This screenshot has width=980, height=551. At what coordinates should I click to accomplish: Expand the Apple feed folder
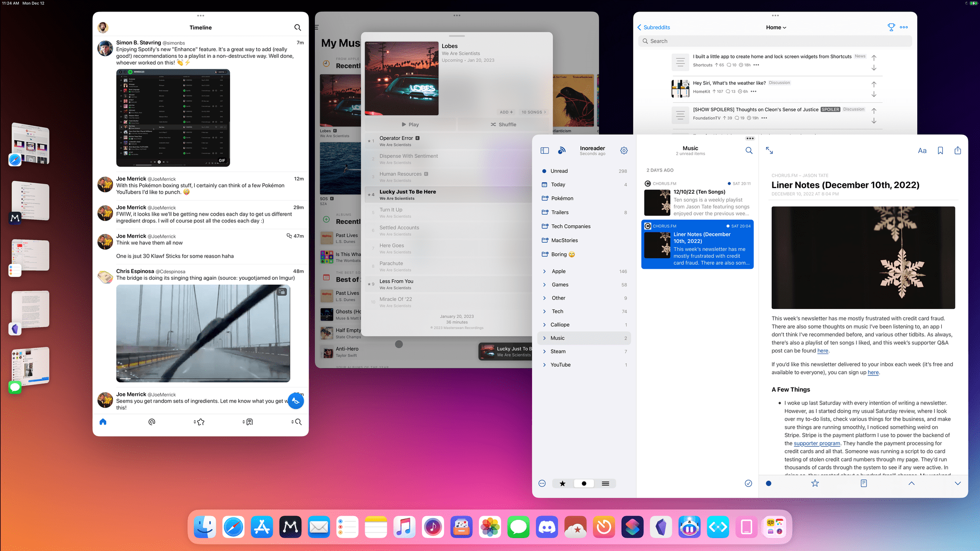pyautogui.click(x=545, y=271)
